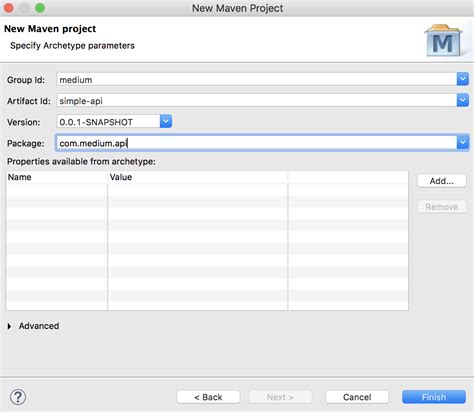Click the Group Id text field
This screenshot has height=412, width=474.
pos(257,80)
